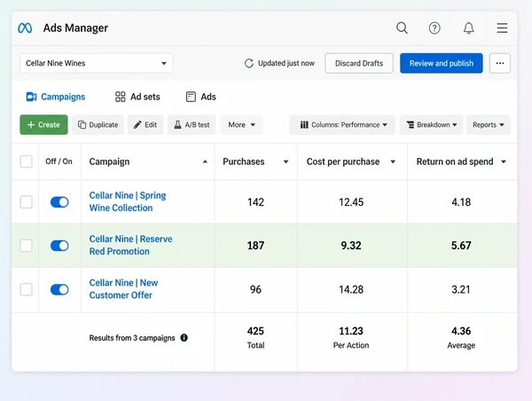
Task: Check the Reserve Red Promotion row checkbox
Action: coord(26,246)
